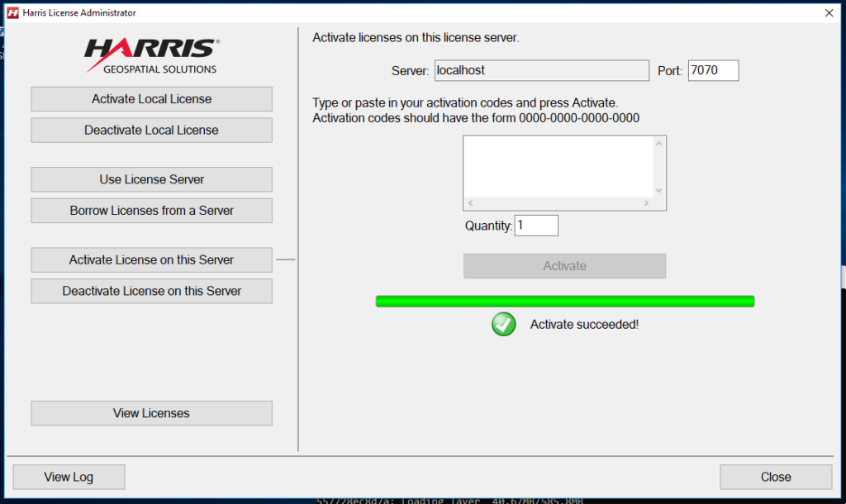Open the View Licenses panel

pos(152,413)
